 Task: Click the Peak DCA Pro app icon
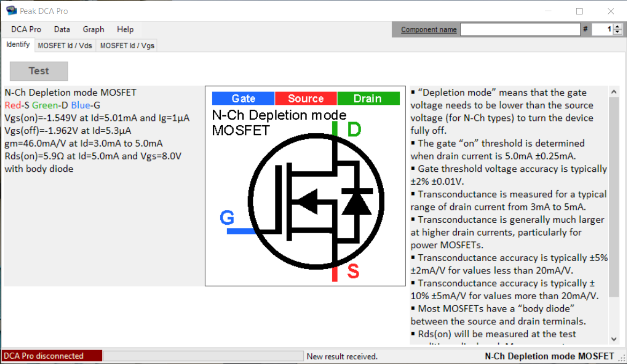(12, 11)
